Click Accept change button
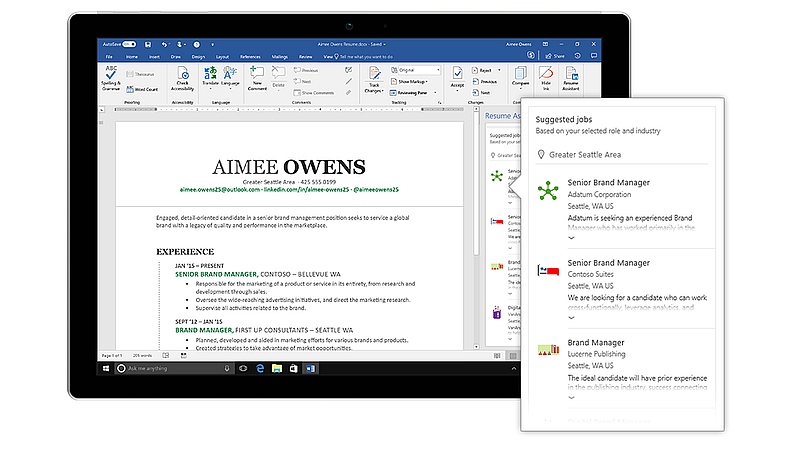The height and width of the screenshot is (450, 800). (457, 78)
